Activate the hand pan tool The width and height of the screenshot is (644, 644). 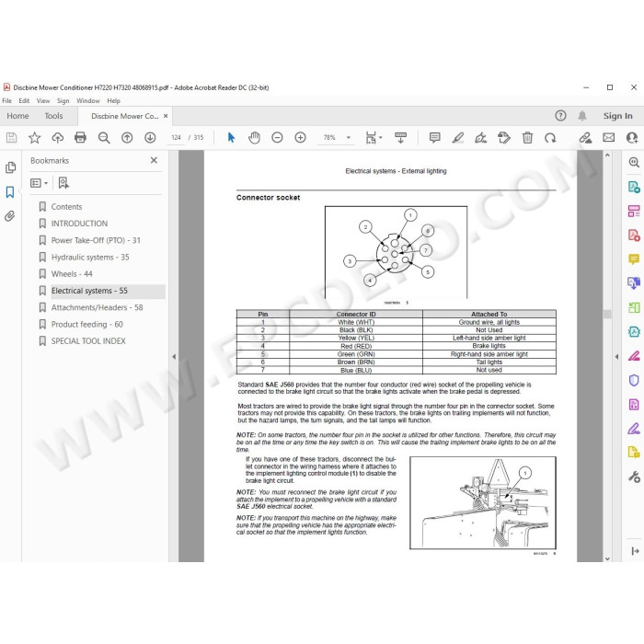pyautogui.click(x=254, y=138)
